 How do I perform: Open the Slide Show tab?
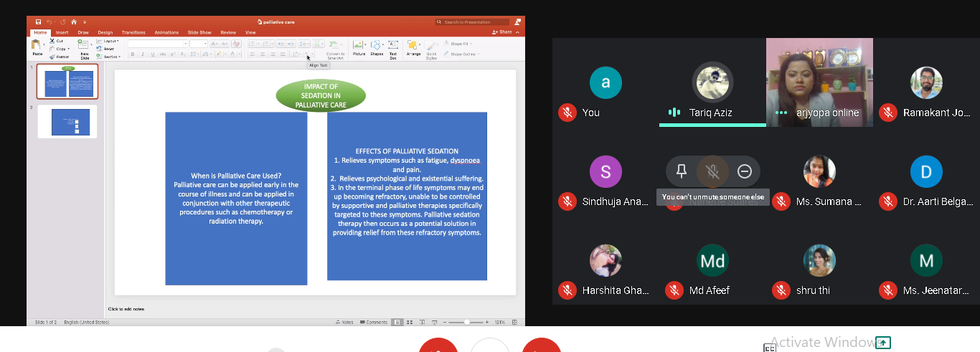click(x=199, y=32)
